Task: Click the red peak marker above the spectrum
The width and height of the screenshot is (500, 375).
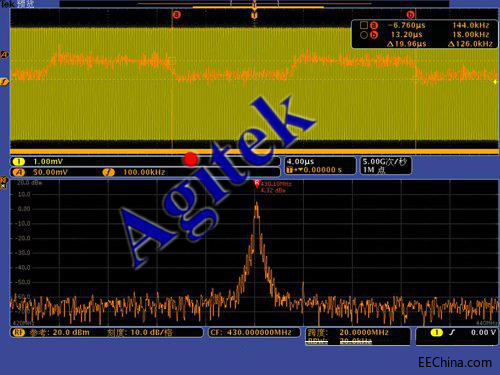Action: coord(257,183)
